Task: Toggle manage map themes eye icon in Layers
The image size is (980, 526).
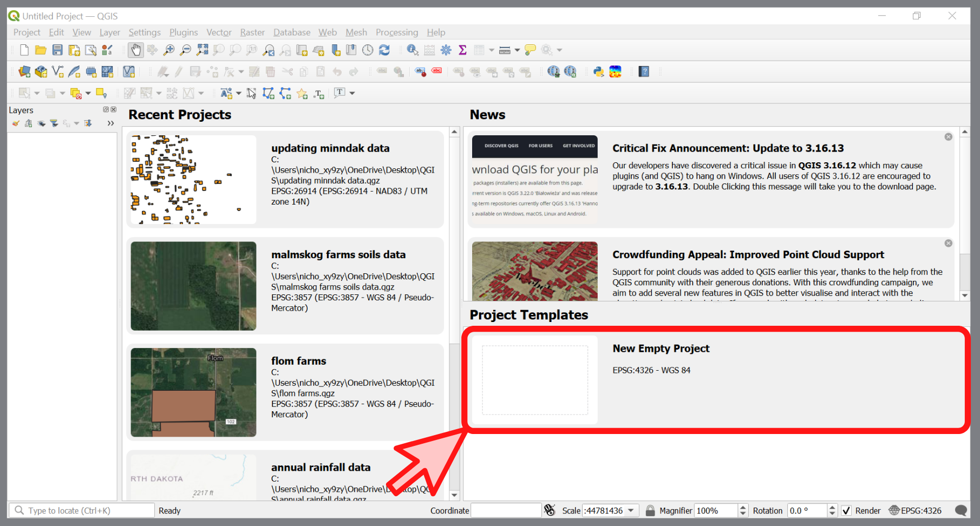Action: click(x=42, y=123)
